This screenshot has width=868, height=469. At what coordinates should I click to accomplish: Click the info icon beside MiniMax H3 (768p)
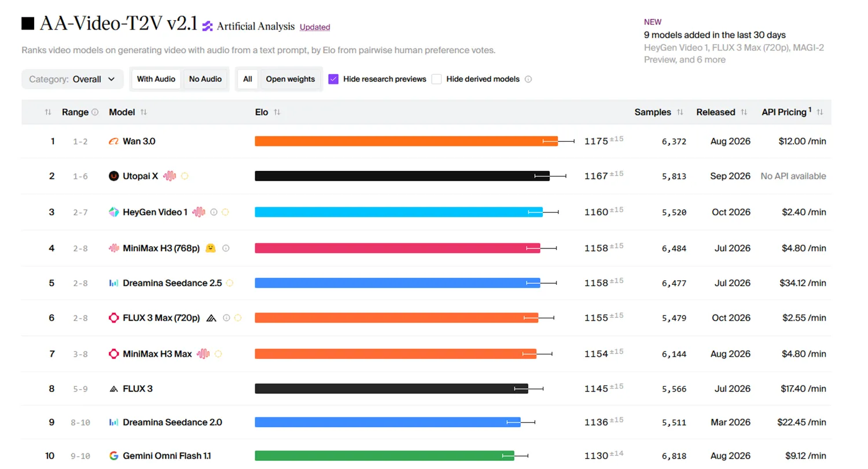226,248
